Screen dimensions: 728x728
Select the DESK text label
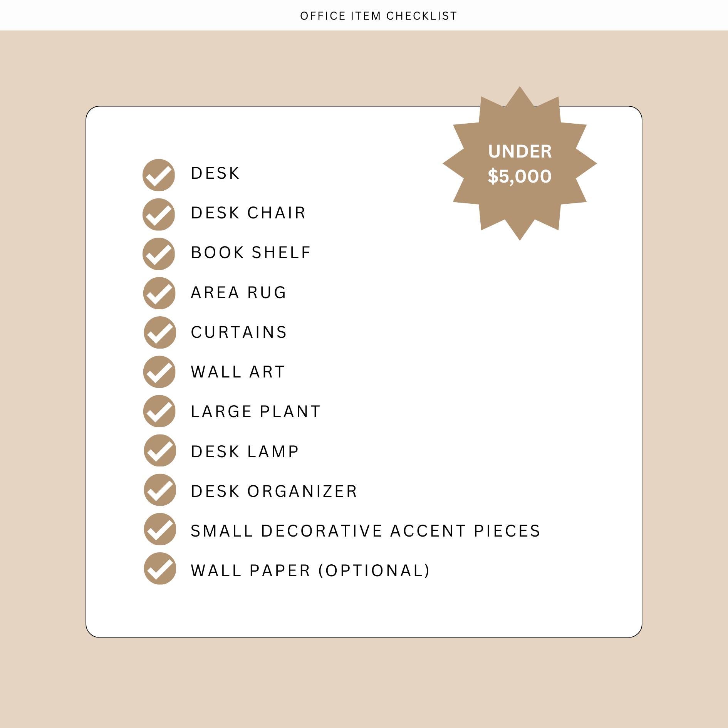click(215, 173)
